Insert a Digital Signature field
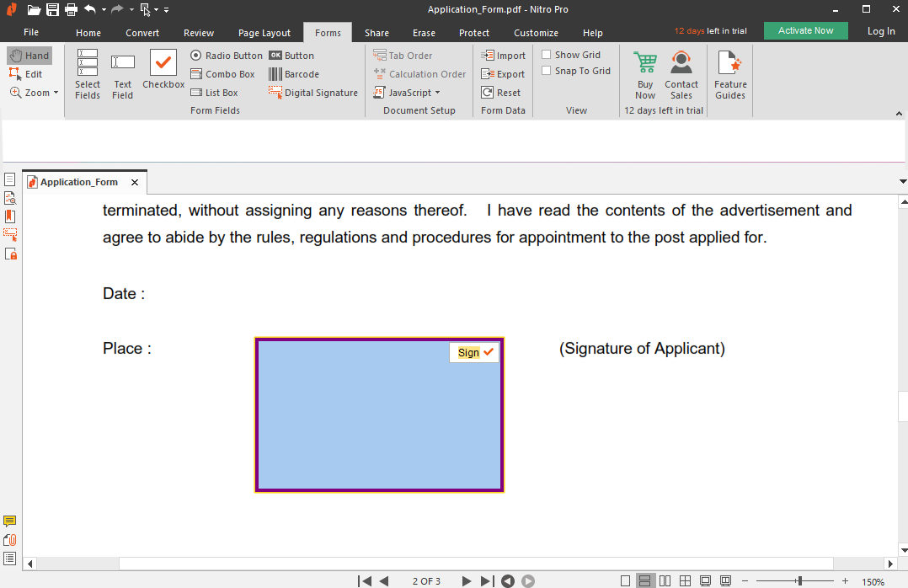This screenshot has width=908, height=588. coord(313,93)
